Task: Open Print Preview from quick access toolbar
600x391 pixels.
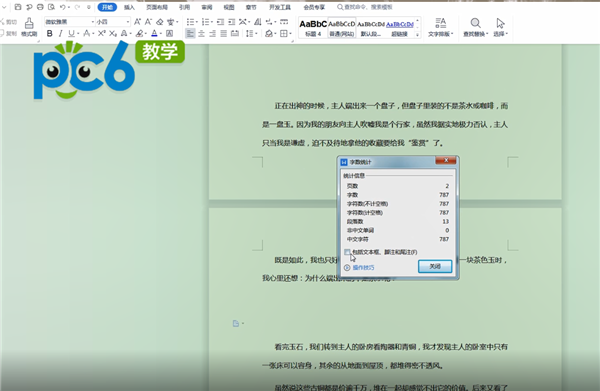Action: click(51, 7)
